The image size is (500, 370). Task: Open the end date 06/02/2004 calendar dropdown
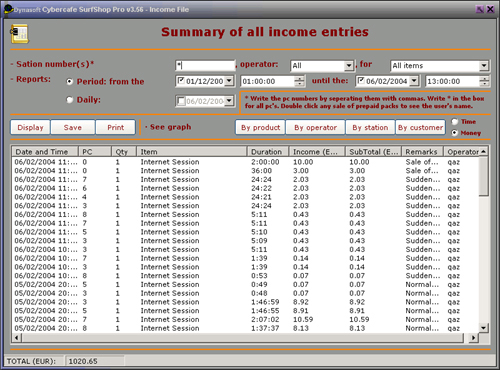point(414,81)
